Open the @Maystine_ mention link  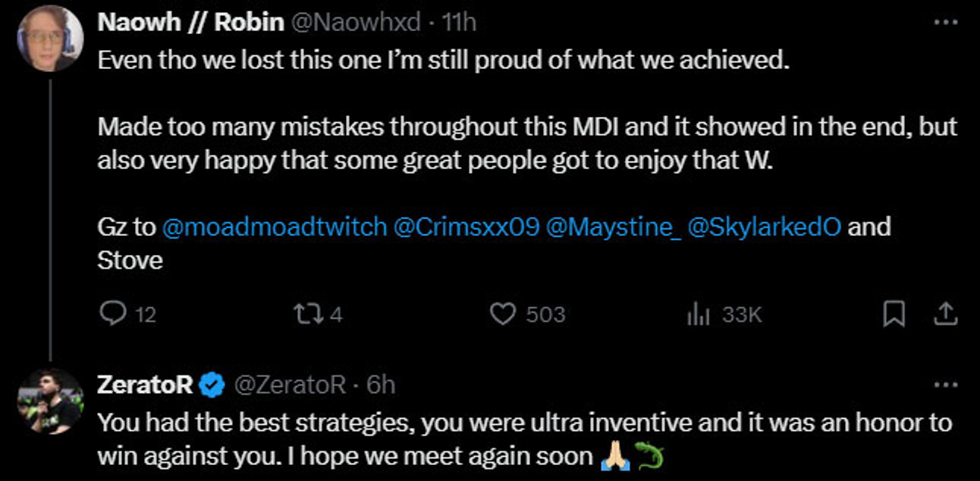[613, 227]
